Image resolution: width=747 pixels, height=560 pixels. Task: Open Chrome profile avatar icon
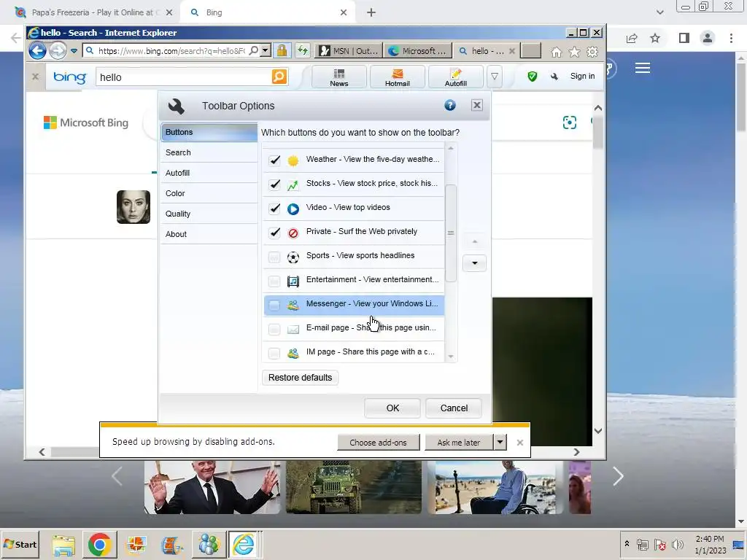708,38
